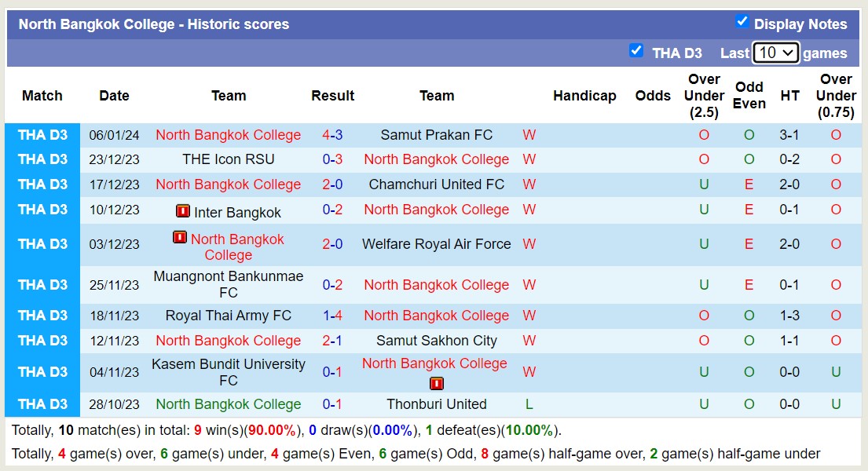Image resolution: width=868 pixels, height=471 pixels.
Task: Open Welfare Royal Air Force team page
Action: pos(437,244)
